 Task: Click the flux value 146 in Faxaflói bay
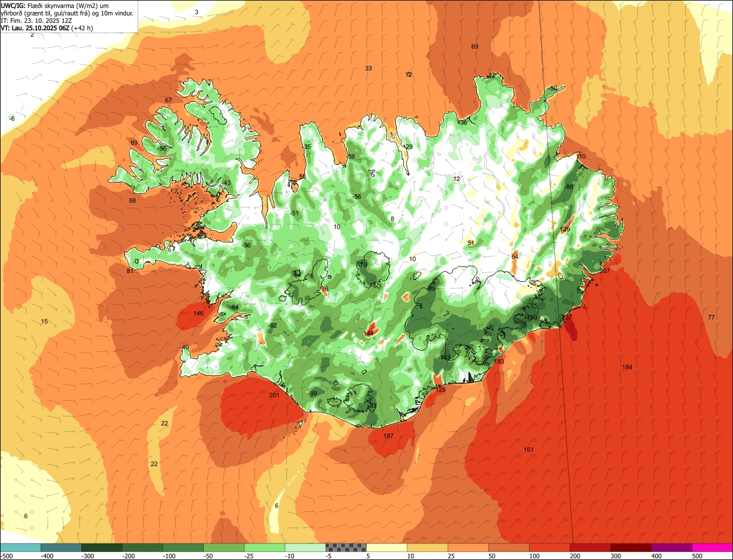click(x=198, y=313)
